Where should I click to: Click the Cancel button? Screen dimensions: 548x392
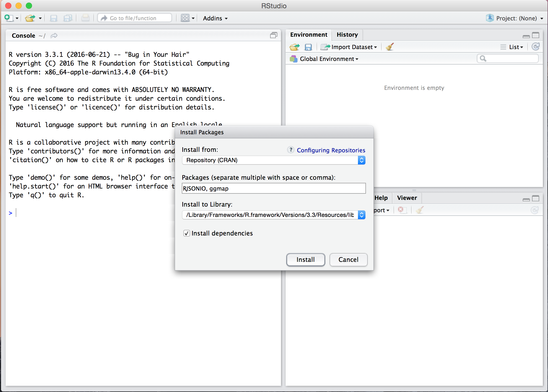(x=348, y=260)
